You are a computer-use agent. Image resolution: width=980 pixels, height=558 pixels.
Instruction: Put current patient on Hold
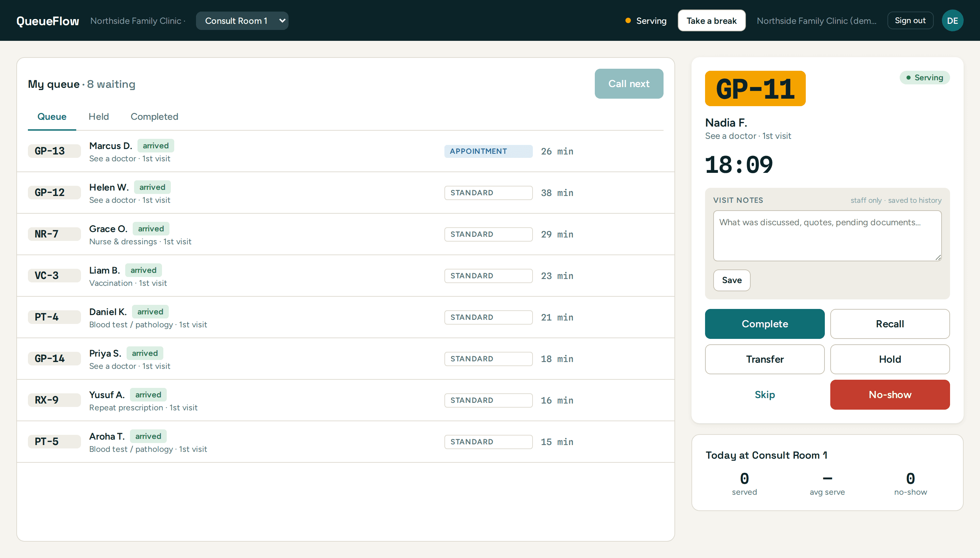[889, 359]
